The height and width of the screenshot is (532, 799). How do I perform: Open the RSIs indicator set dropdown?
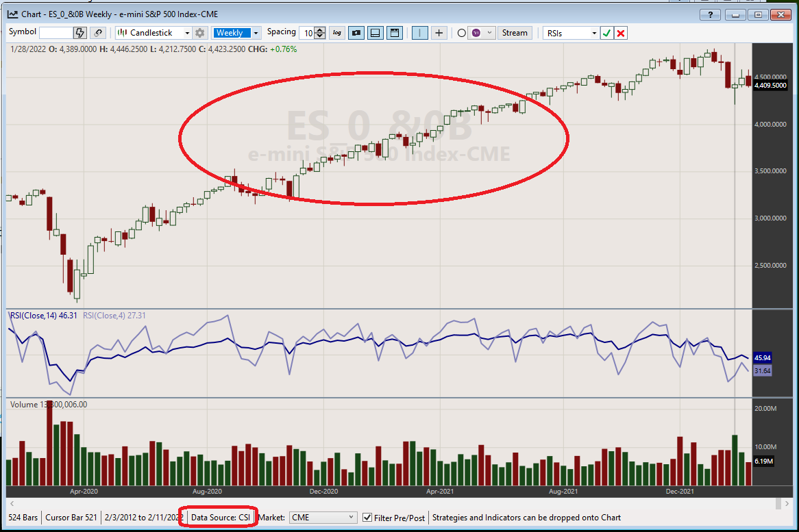(x=593, y=33)
